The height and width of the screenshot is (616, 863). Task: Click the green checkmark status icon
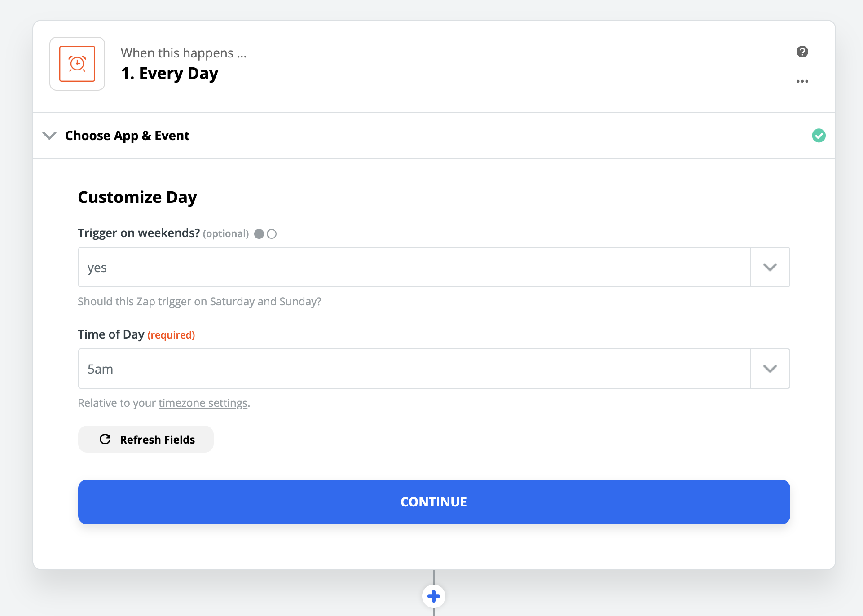[819, 136]
